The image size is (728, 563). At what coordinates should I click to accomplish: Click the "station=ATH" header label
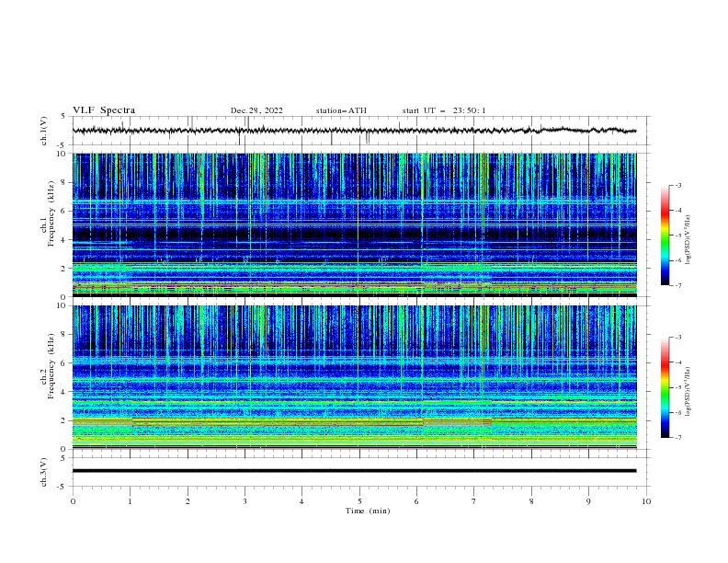[x=341, y=110]
